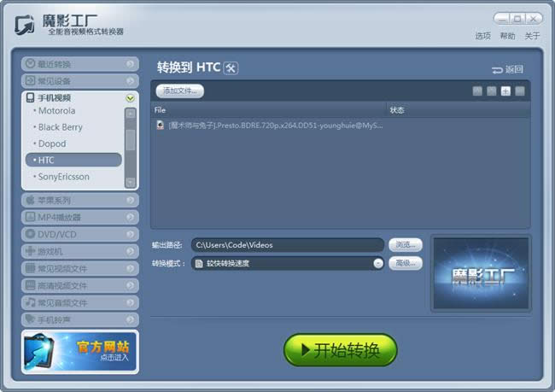Click the highlighted plus icon above the file list
555x392 pixels.
tap(505, 91)
